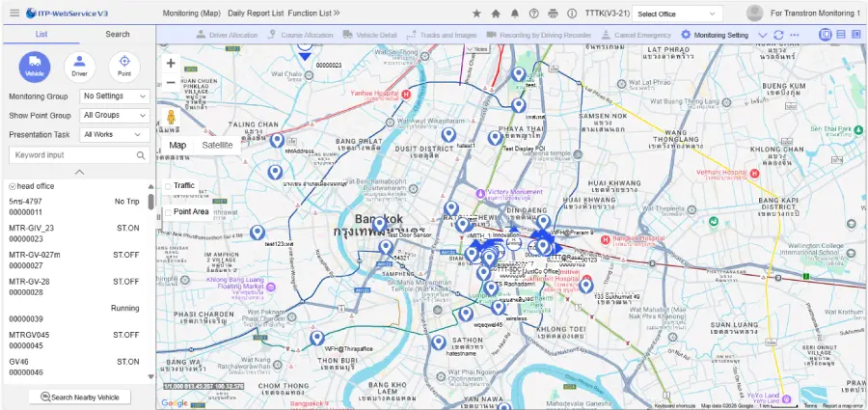Collapse the head office group
This screenshot has height=410, width=868.
coord(13,187)
